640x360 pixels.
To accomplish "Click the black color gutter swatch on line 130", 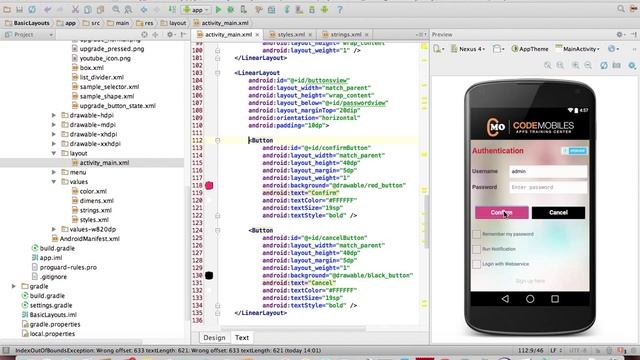I will pyautogui.click(x=209, y=276).
